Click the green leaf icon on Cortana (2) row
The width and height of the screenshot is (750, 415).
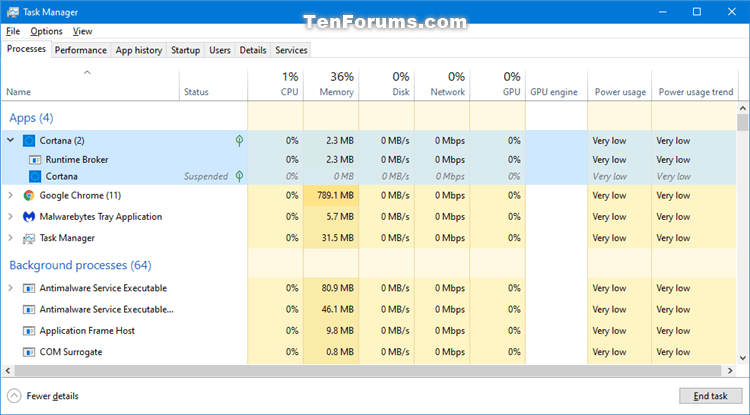point(240,141)
